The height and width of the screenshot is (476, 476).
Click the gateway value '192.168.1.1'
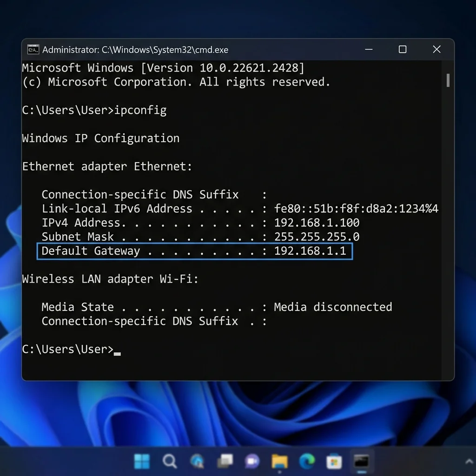[x=310, y=251]
